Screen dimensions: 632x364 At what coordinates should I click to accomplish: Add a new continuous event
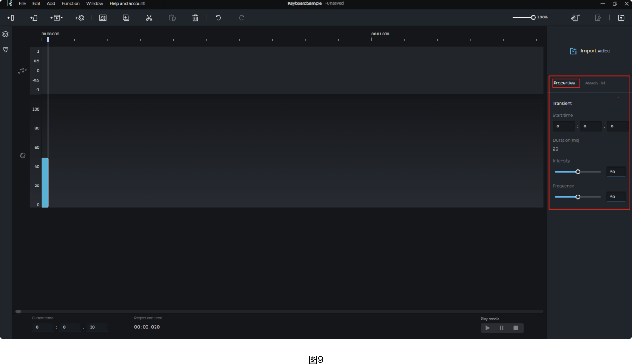(34, 18)
